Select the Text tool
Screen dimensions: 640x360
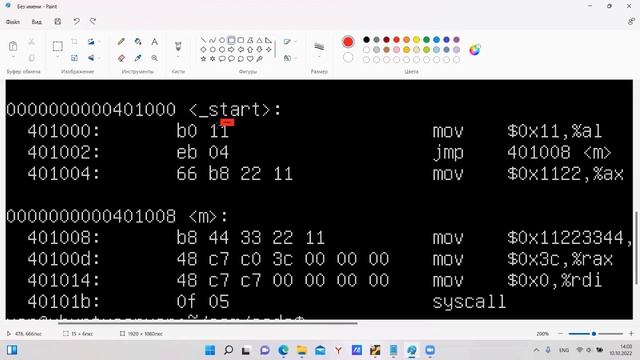point(154,42)
